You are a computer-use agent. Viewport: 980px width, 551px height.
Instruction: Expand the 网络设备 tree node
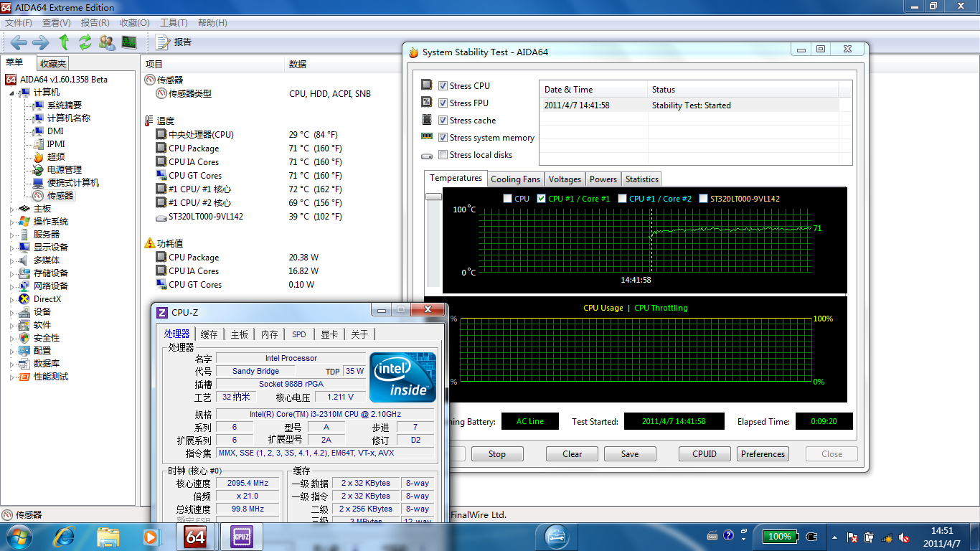pos(11,286)
